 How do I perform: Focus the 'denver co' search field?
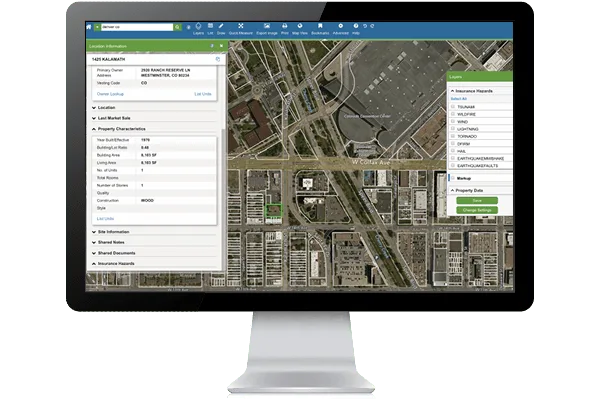[x=137, y=27]
